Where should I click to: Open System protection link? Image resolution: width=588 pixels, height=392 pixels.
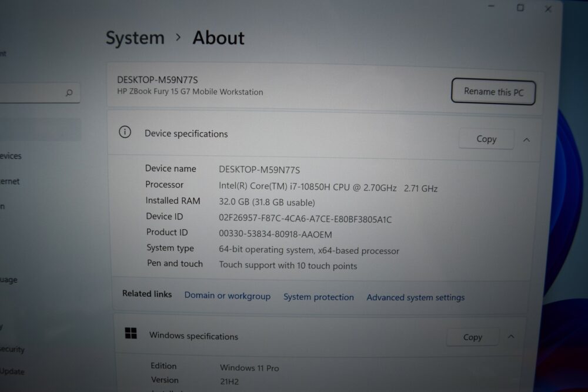tap(318, 297)
